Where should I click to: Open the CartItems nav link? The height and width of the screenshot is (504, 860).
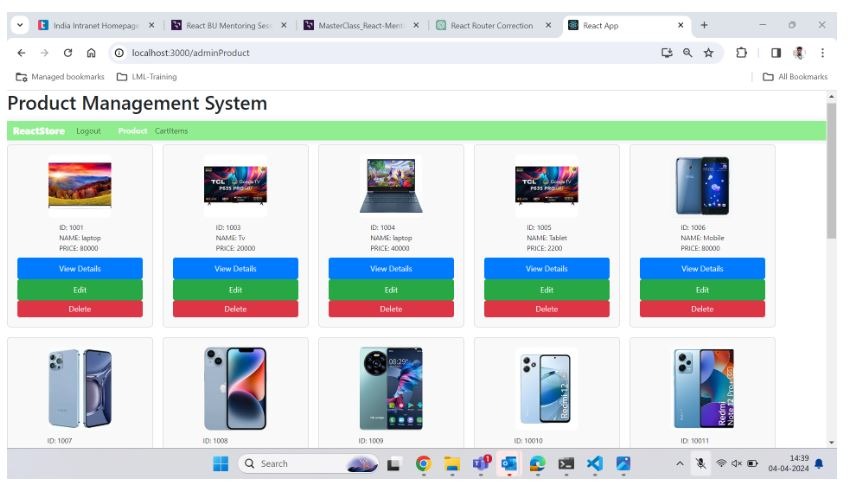coord(171,132)
